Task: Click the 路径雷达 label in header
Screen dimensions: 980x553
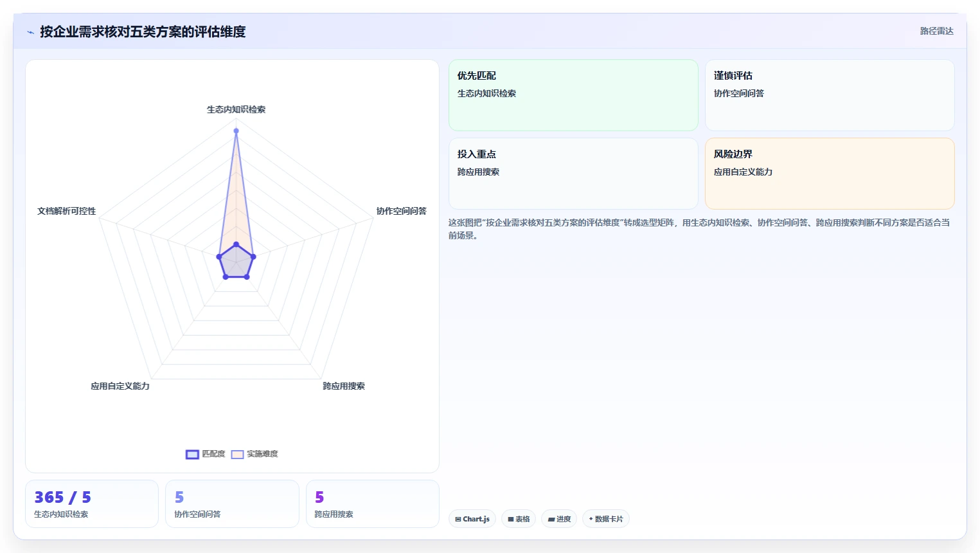Action: pyautogui.click(x=936, y=31)
